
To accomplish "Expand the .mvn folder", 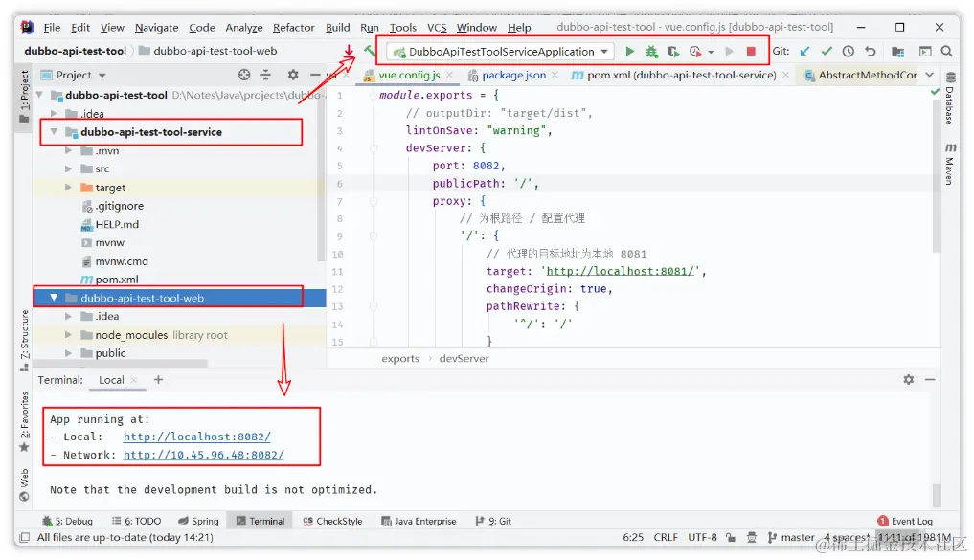I will pos(68,151).
